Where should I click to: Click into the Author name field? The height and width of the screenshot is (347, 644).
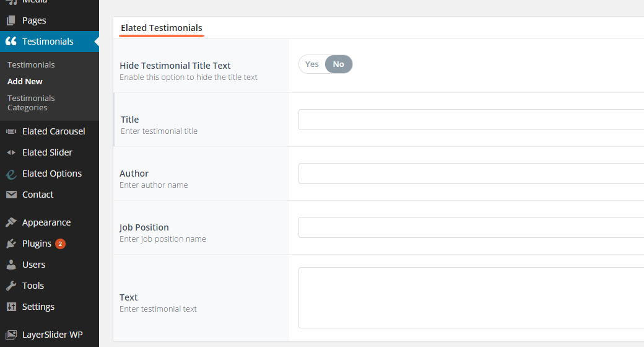point(471,173)
